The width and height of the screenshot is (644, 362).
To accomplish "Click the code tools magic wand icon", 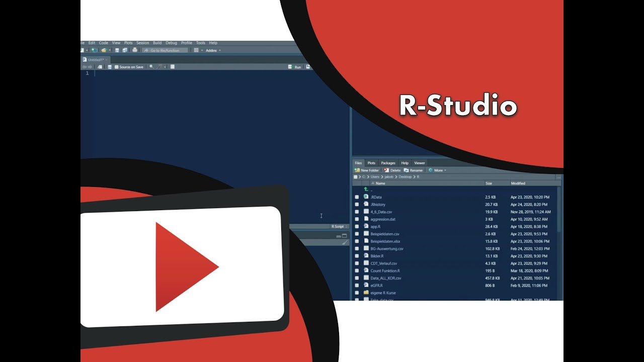I will click(x=159, y=67).
